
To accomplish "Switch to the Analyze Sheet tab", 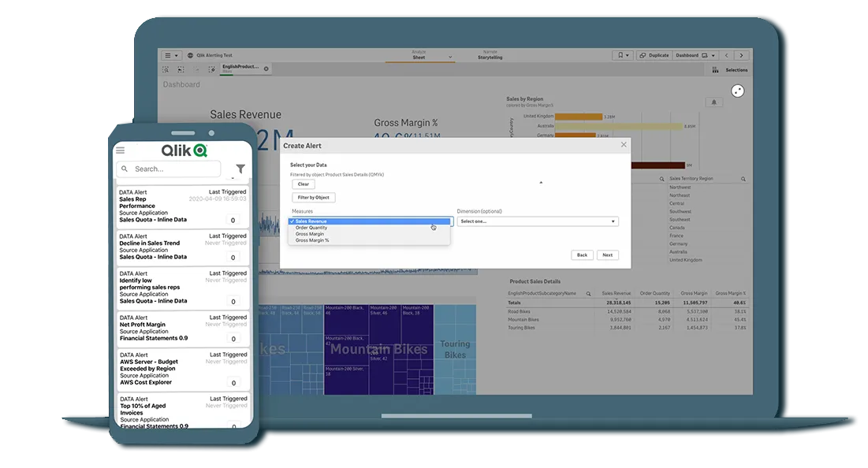I will pyautogui.click(x=419, y=55).
